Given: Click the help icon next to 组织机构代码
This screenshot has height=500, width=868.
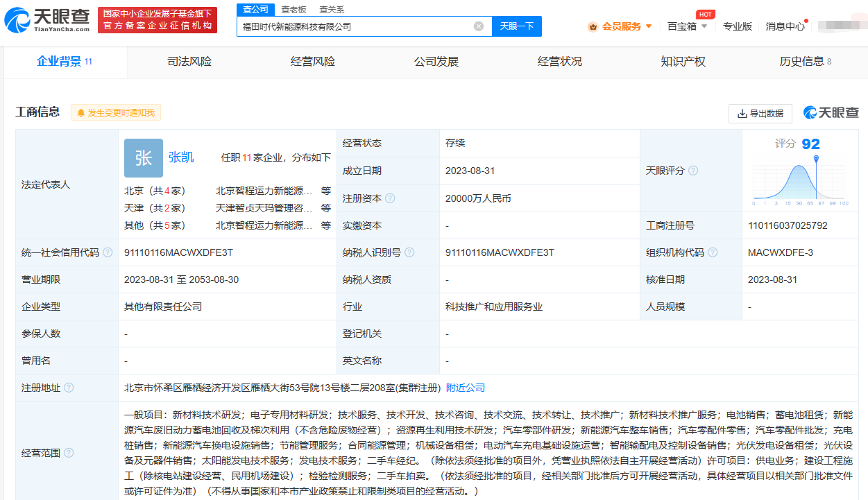Looking at the screenshot, I should 712,252.
